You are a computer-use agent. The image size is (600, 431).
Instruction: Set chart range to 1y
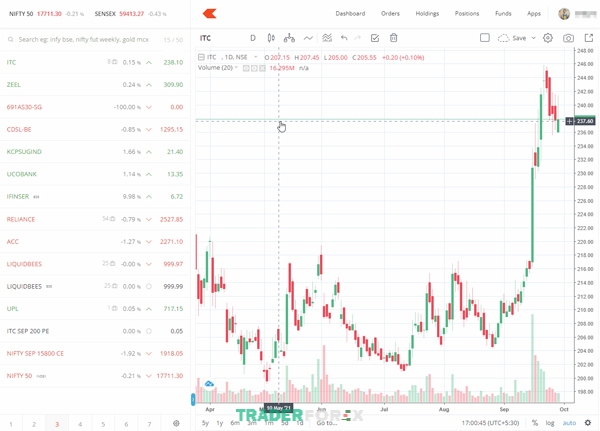coord(220,423)
